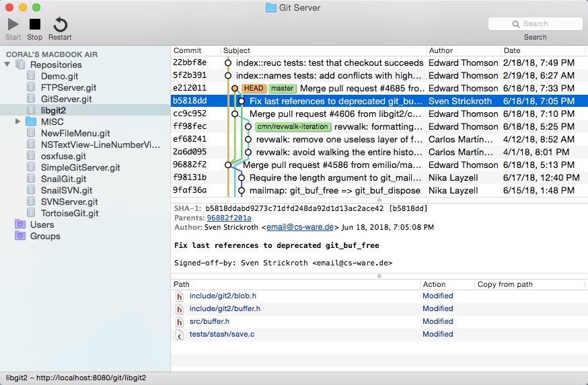Click the osxfuse.git repository icon
Image resolution: width=588 pixels, height=385 pixels.
click(31, 156)
